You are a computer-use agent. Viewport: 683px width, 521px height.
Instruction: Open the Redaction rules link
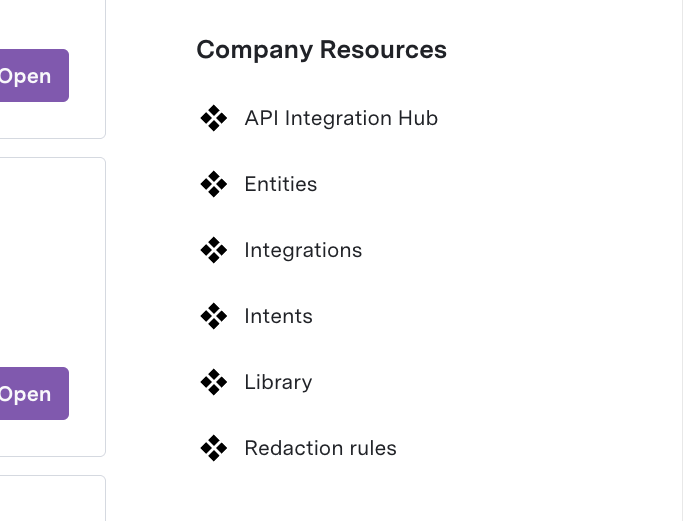pyautogui.click(x=321, y=448)
